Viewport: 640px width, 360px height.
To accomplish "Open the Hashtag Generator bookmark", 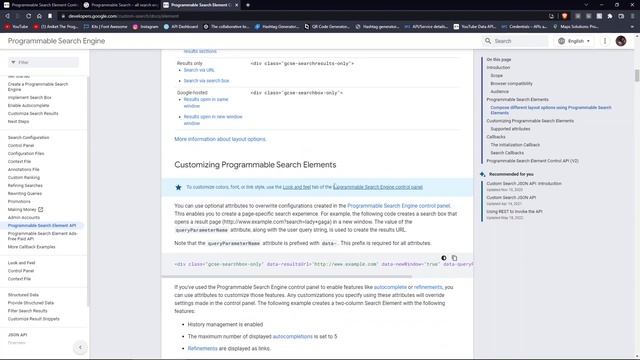I will pyautogui.click(x=277, y=27).
